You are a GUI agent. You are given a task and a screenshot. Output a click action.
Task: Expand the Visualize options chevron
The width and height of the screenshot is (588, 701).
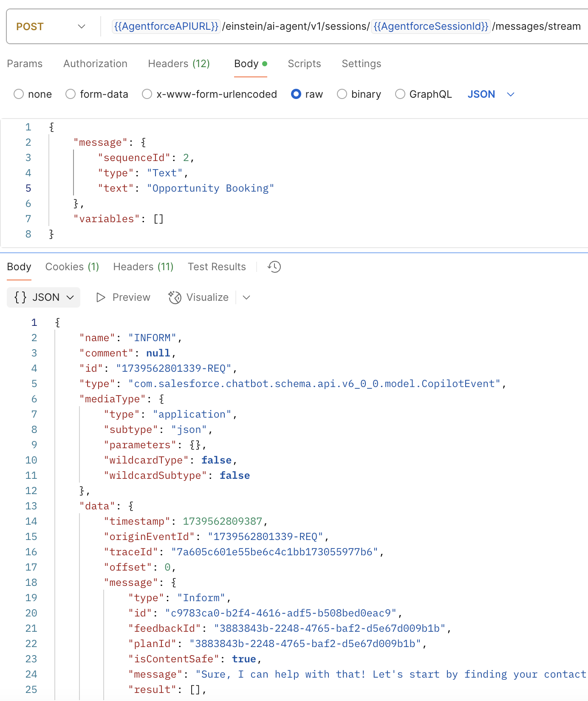coord(246,297)
